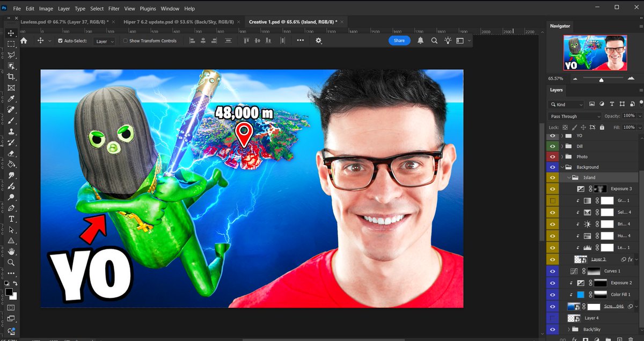Select the Horizontal Type tool
The height and width of the screenshot is (341, 644).
[11, 219]
